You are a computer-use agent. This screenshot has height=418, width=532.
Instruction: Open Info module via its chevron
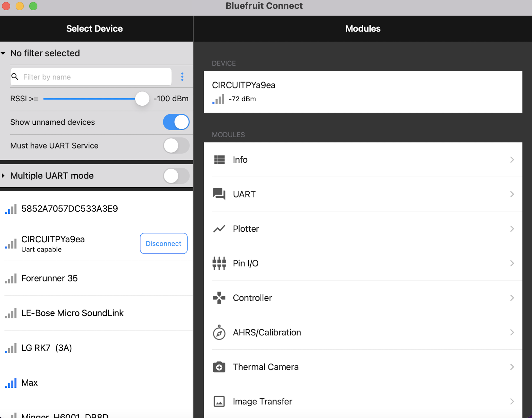pyautogui.click(x=512, y=160)
